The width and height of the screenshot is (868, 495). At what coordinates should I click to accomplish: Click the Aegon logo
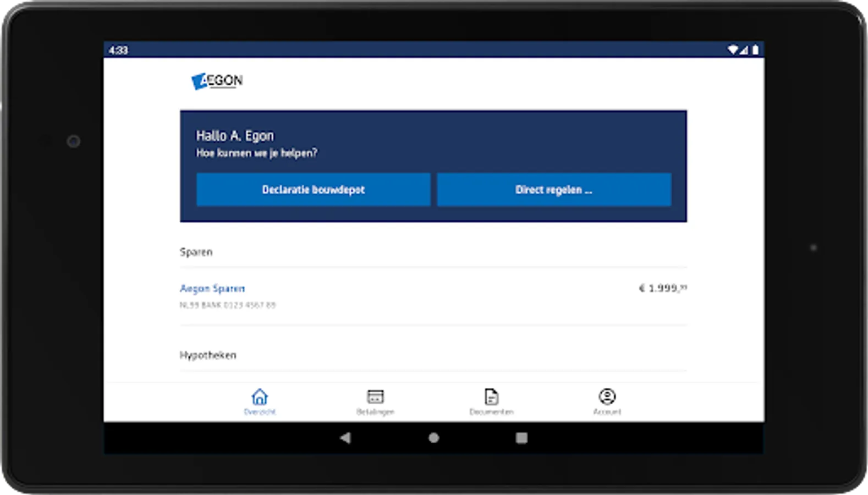click(217, 81)
